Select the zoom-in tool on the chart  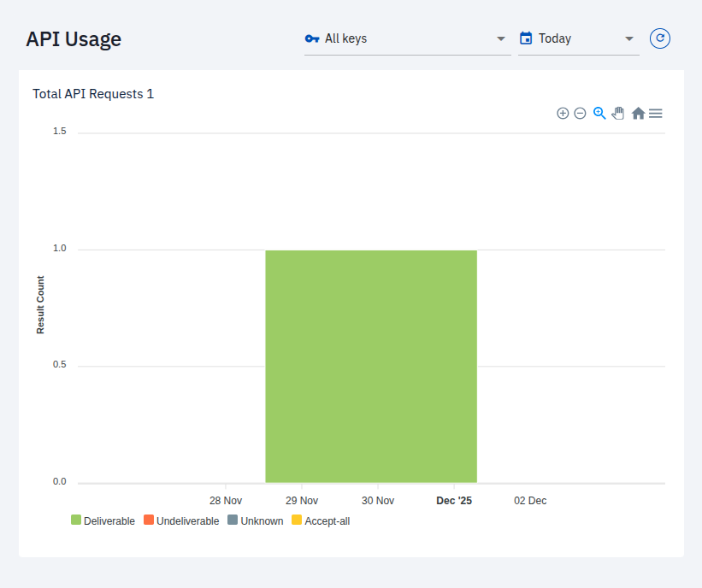[563, 113]
